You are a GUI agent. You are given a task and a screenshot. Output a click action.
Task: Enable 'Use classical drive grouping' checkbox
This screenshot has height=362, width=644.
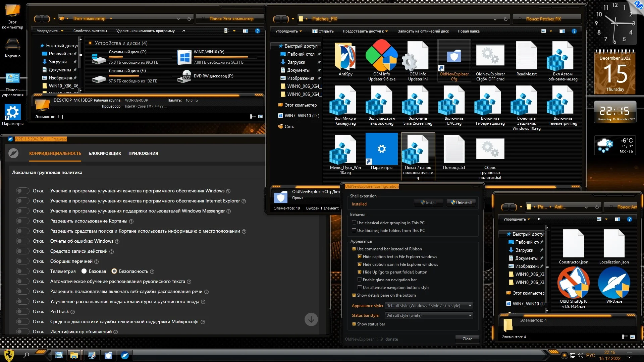pos(354,223)
